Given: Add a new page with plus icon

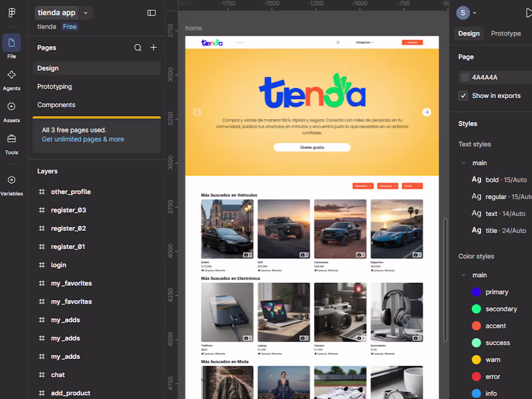Looking at the screenshot, I should click(x=153, y=47).
